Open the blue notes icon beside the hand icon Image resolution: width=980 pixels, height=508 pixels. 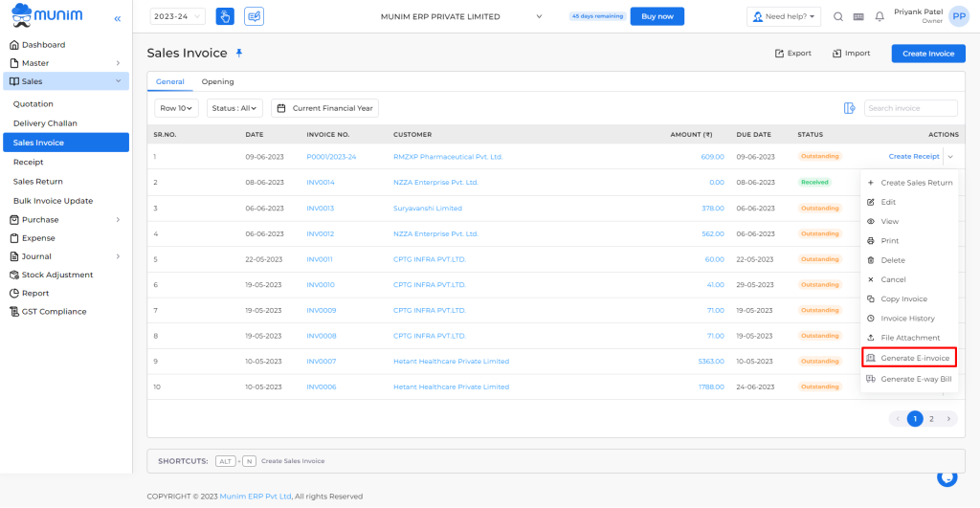(x=255, y=16)
